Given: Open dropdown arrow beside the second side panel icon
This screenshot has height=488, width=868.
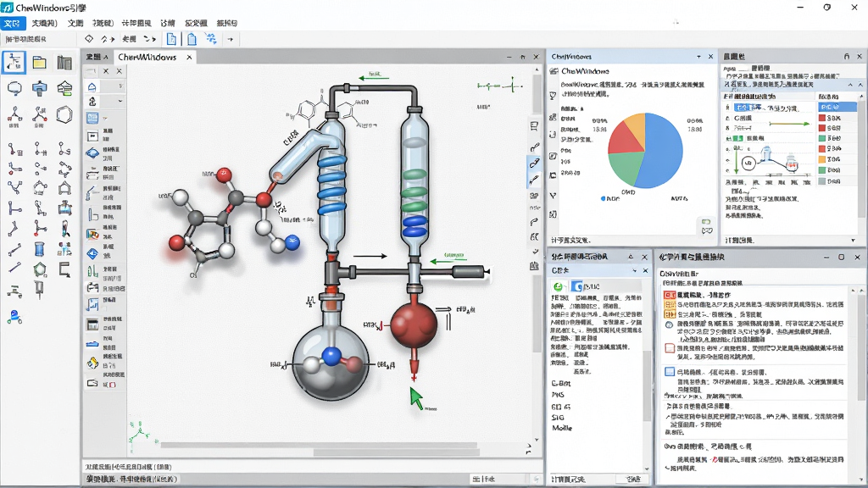Looking at the screenshot, I should 120,102.
